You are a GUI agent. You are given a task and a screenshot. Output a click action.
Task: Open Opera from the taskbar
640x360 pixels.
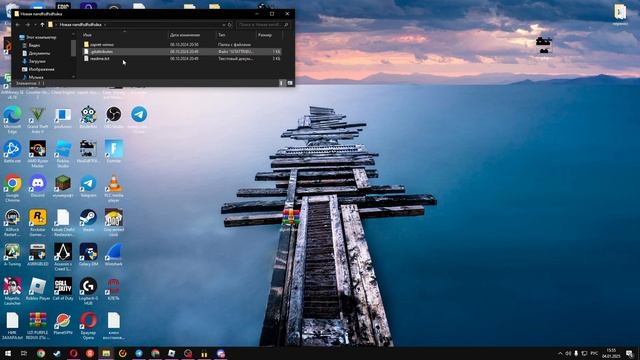[73, 353]
